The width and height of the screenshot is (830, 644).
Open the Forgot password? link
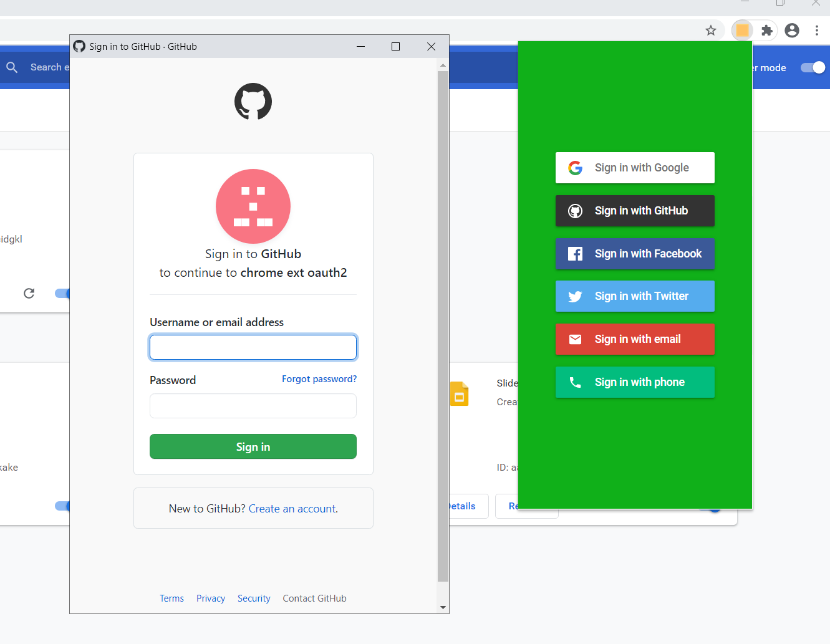[319, 379]
